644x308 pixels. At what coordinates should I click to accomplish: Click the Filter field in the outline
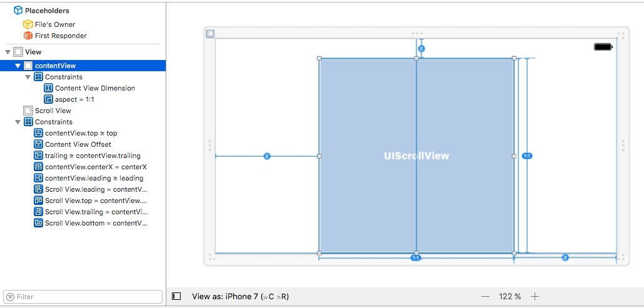[83, 297]
